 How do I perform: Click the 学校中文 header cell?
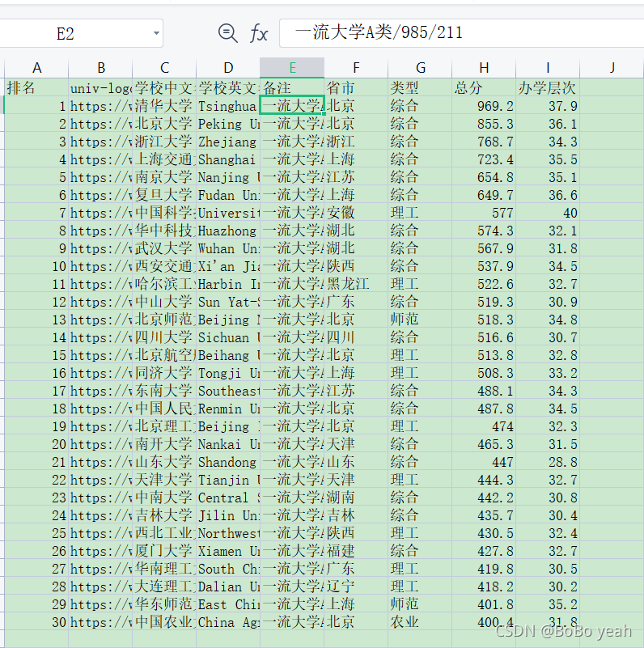[164, 87]
